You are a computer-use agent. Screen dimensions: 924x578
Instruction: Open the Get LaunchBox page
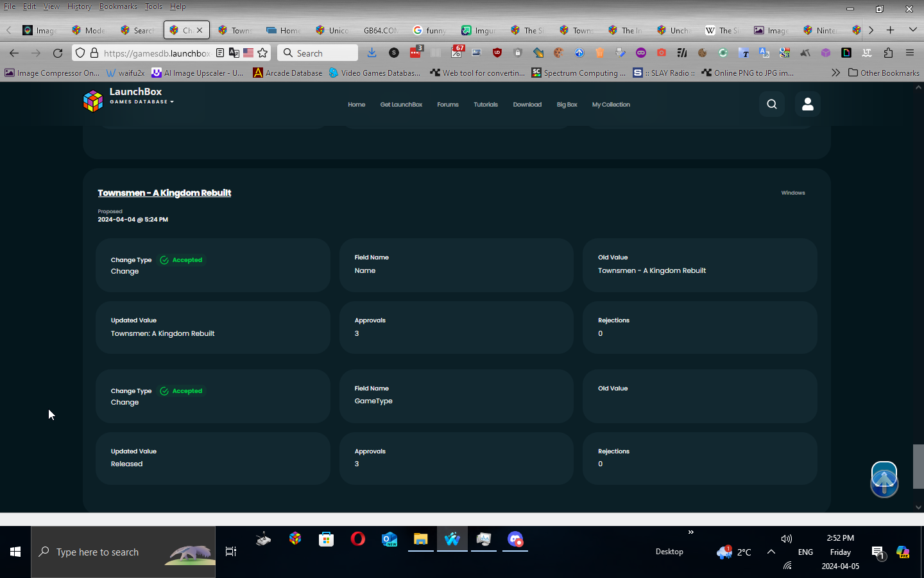(401, 105)
